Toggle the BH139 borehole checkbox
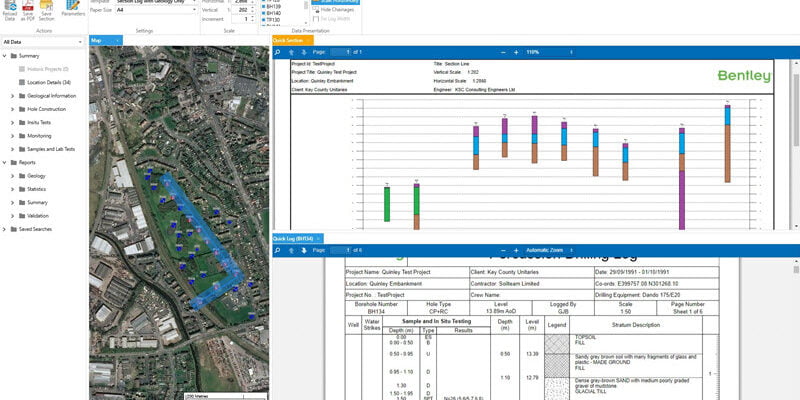The height and width of the screenshot is (400, 800). [264, 6]
